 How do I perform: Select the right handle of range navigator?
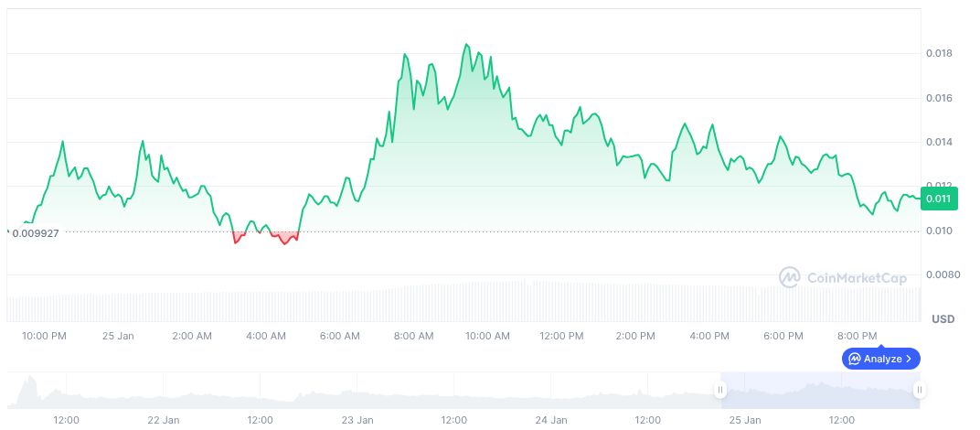pyautogui.click(x=919, y=390)
